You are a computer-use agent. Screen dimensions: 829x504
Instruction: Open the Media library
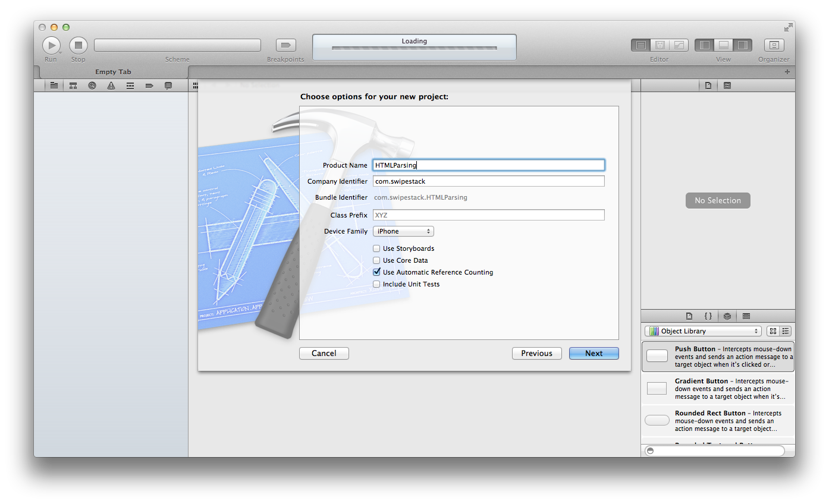(746, 316)
